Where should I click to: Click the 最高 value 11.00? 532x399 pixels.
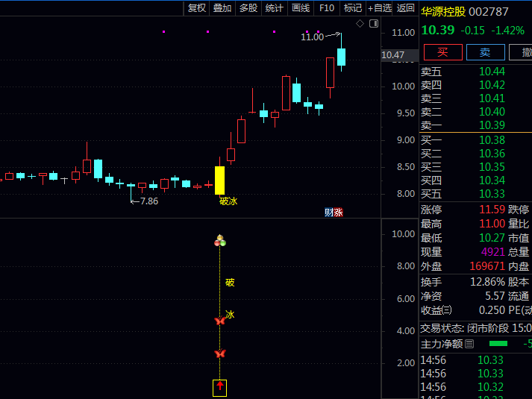coord(492,224)
